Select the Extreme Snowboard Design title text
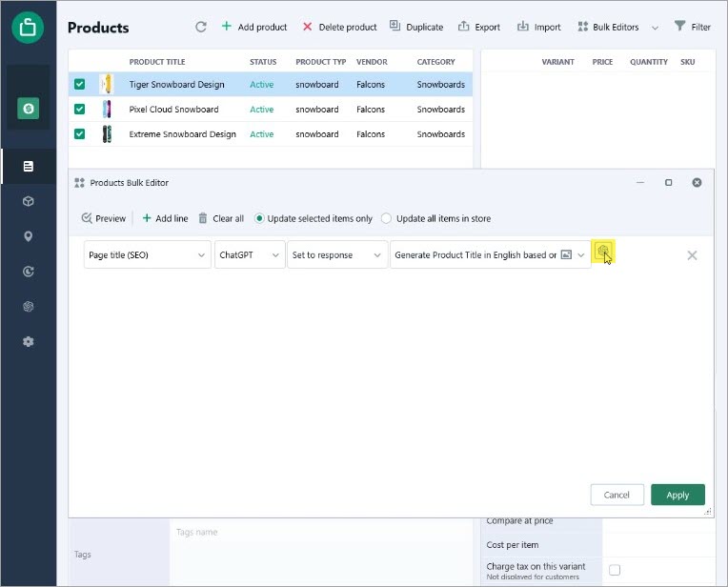The width and height of the screenshot is (728, 587). [182, 133]
